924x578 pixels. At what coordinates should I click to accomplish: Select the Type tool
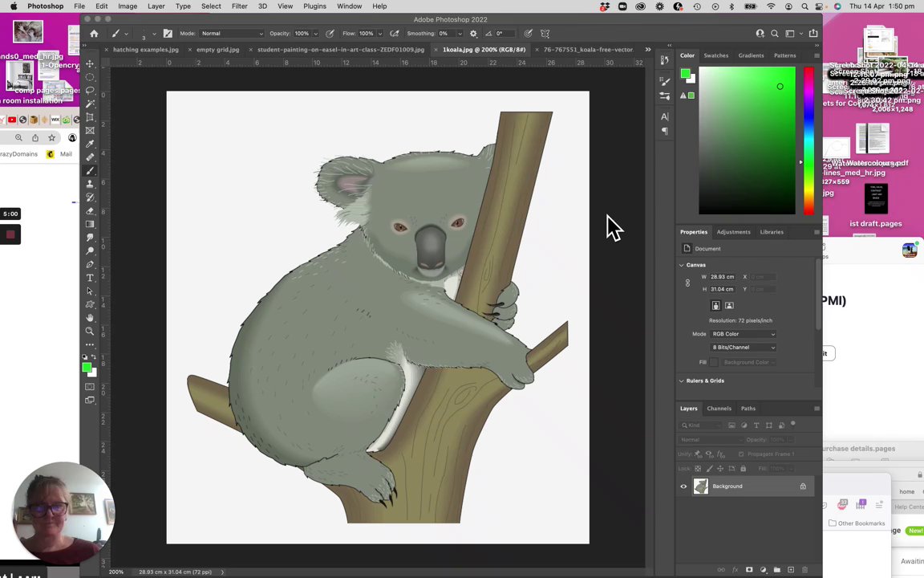(90, 278)
